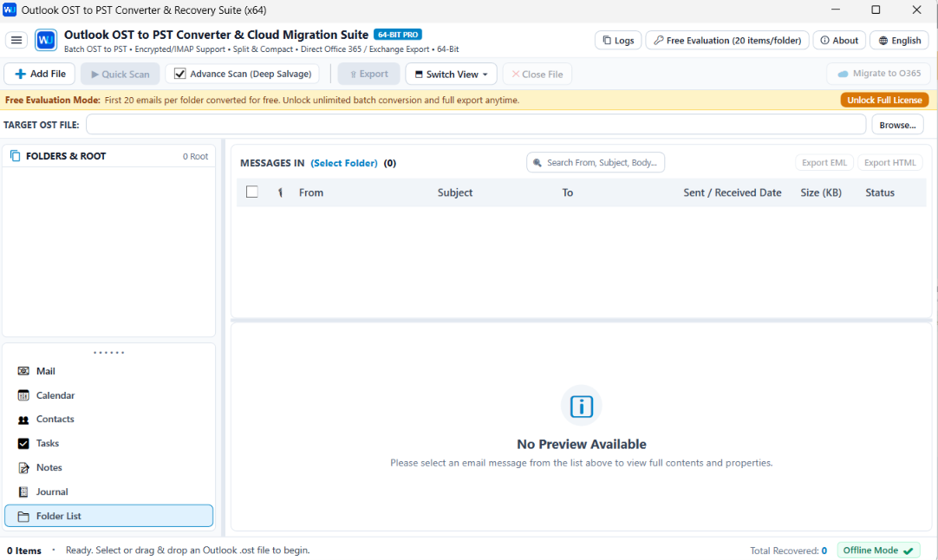Screen dimensions: 938x560
Task: Sort messages by Subject column
Action: pyautogui.click(x=454, y=192)
